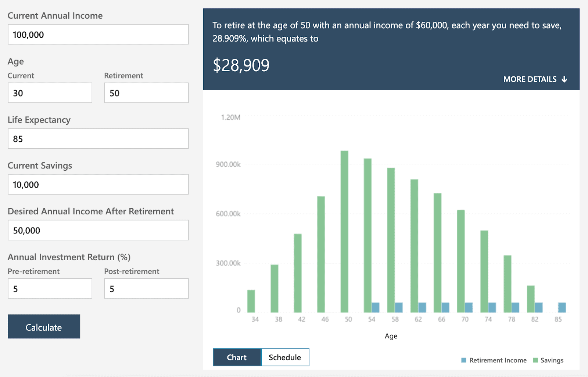The width and height of the screenshot is (588, 377).
Task: Click the blue retirement income bar at age 54
Action: point(375,307)
